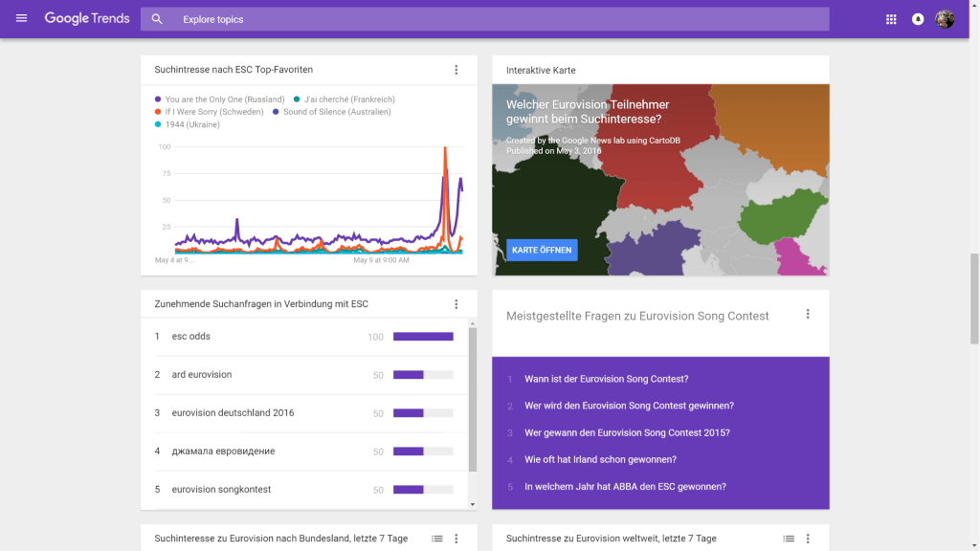The height and width of the screenshot is (551, 980).
Task: Open the Google apps grid
Action: (x=891, y=19)
